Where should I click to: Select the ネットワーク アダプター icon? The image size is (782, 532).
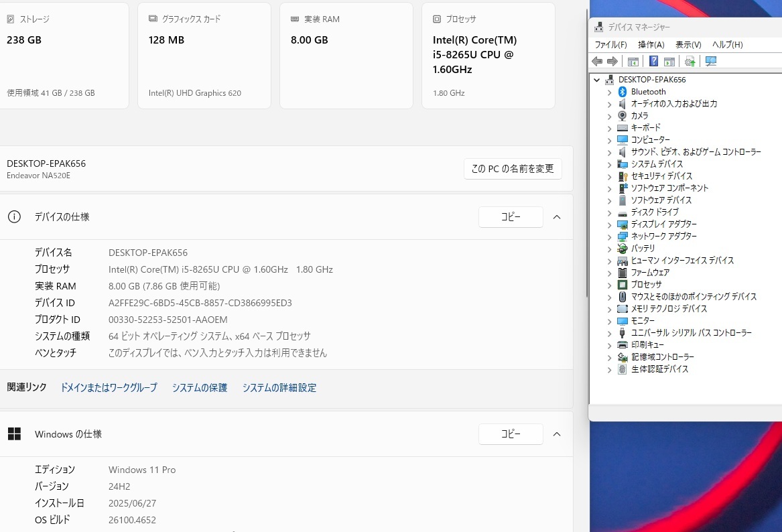click(623, 237)
